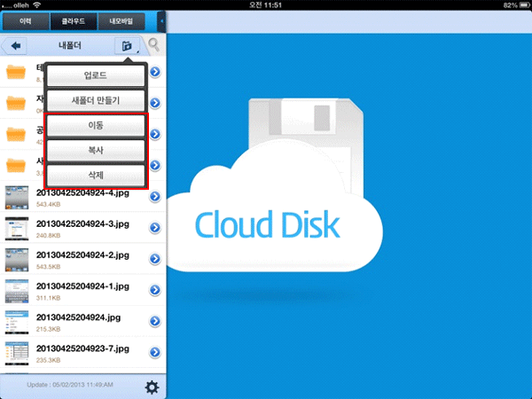Select file name 20130425204924-4.jpg
The height and width of the screenshot is (399, 532).
[82, 193]
